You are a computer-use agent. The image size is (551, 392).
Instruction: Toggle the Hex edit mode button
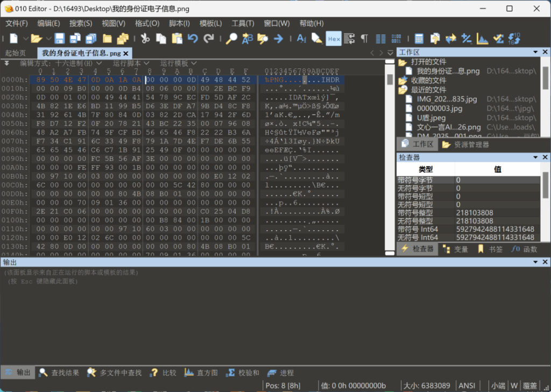(334, 39)
